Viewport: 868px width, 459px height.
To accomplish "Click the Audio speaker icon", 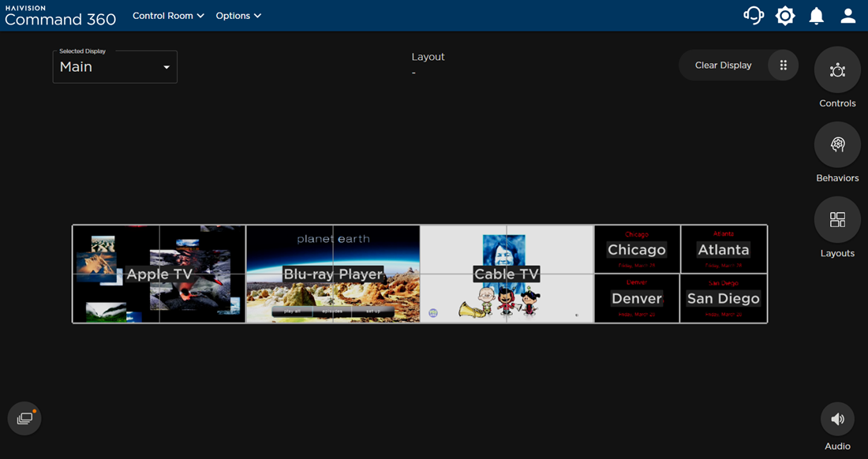I will pyautogui.click(x=837, y=420).
